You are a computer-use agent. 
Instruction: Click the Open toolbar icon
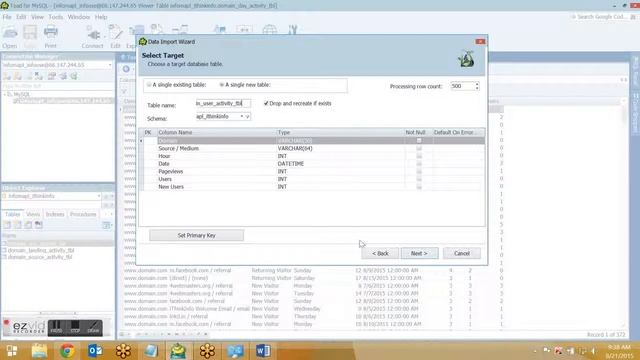(x=10, y=37)
